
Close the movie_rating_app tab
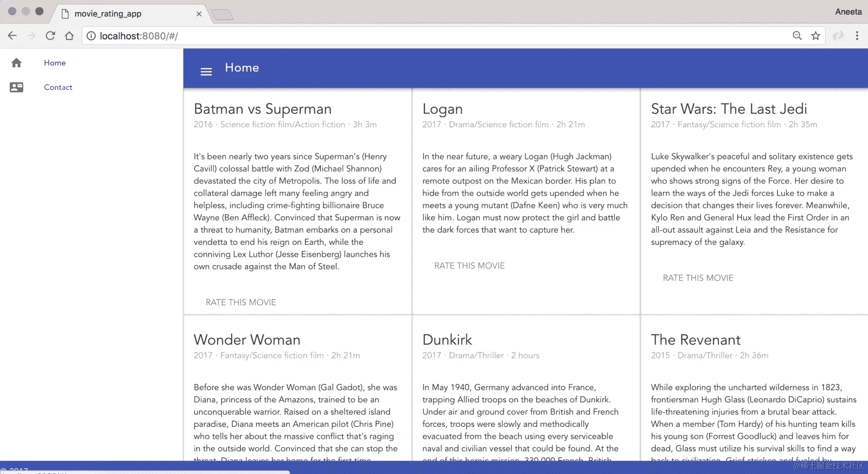pyautogui.click(x=199, y=14)
